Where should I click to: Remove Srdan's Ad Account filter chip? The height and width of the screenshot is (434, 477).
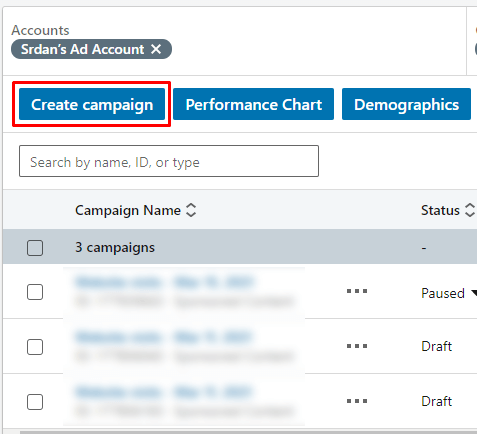pos(156,49)
